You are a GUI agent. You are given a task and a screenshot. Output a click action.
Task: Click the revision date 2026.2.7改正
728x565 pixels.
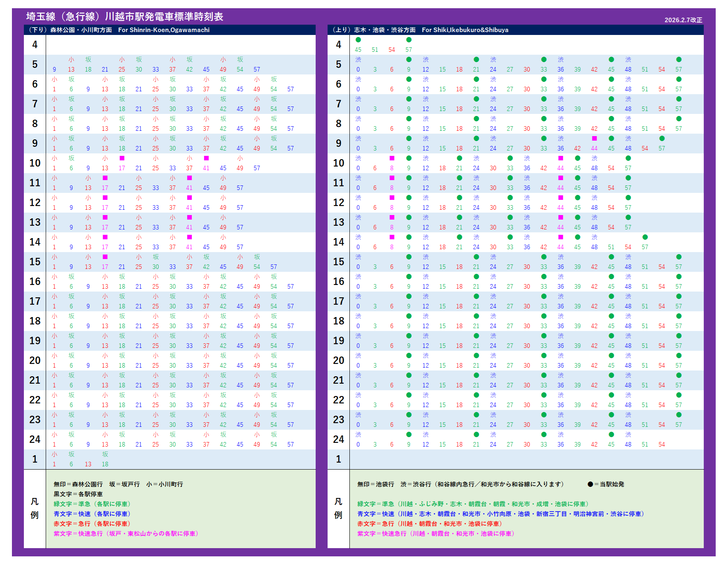pyautogui.click(x=683, y=20)
